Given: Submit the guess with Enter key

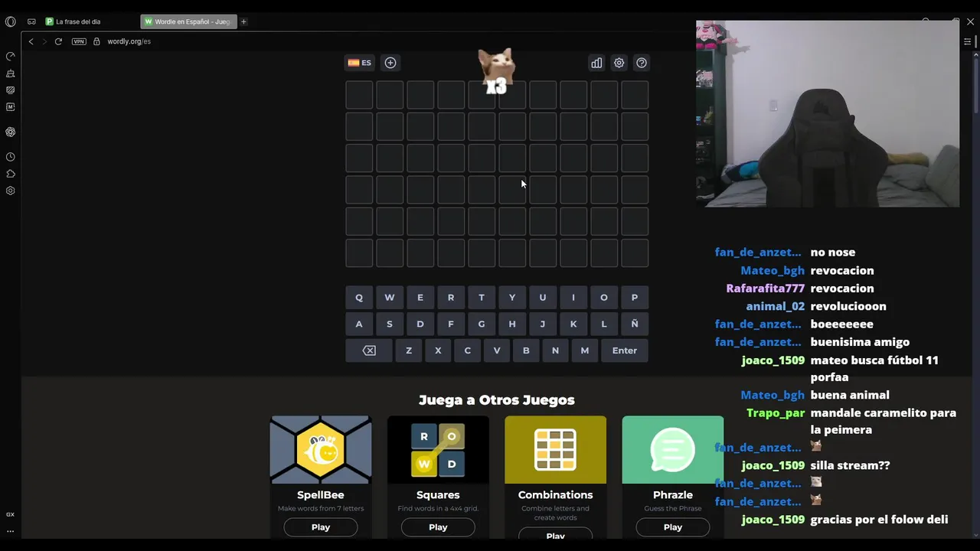Looking at the screenshot, I should (x=625, y=350).
